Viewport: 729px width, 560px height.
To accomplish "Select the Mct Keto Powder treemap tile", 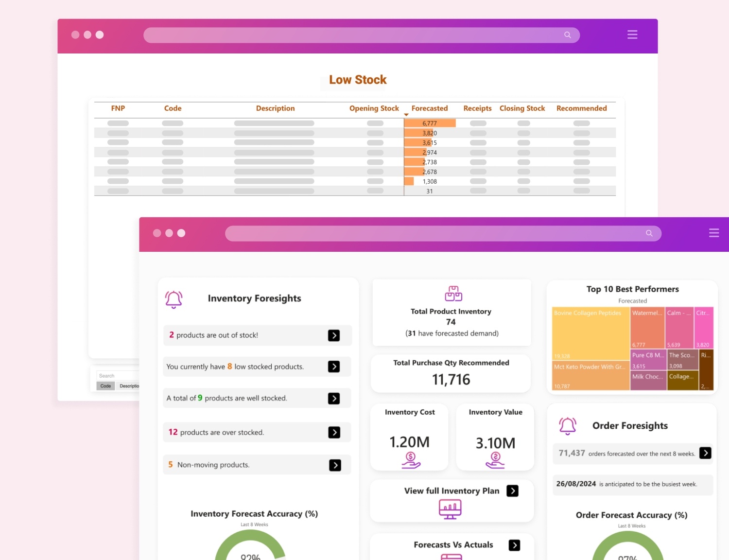I will (x=591, y=375).
